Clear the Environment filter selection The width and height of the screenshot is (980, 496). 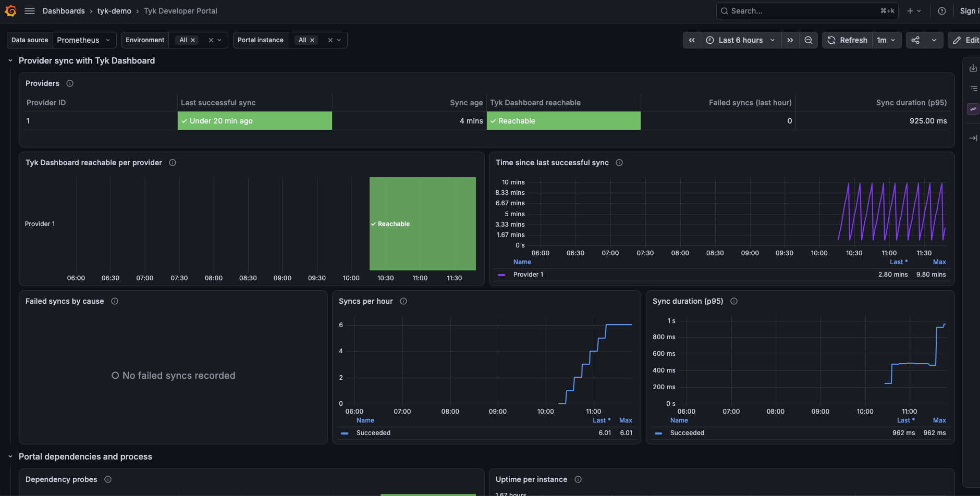click(x=211, y=40)
